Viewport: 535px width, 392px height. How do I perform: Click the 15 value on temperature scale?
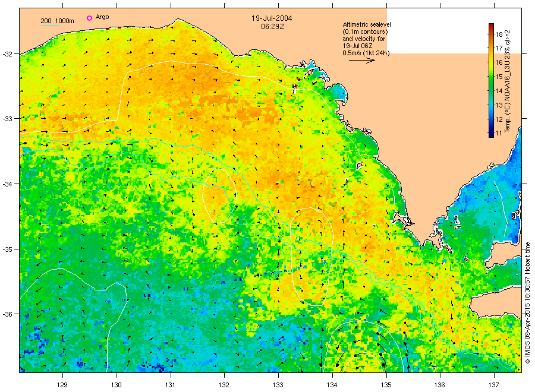(x=499, y=77)
